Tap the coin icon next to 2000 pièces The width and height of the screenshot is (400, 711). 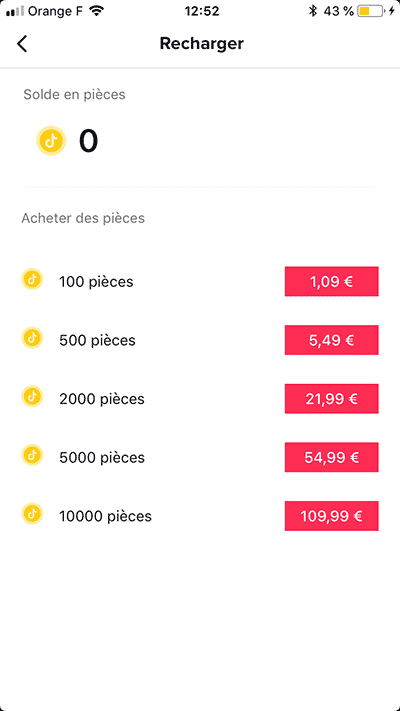(32, 396)
